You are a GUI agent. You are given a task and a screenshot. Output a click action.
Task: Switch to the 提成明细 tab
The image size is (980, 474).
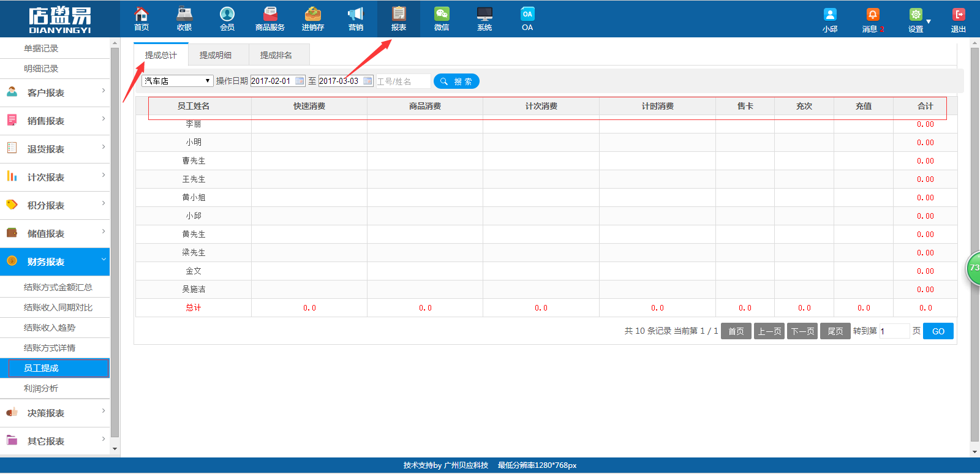[216, 55]
